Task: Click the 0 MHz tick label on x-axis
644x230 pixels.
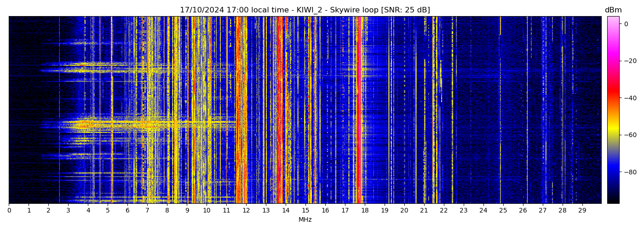Action: (x=9, y=211)
